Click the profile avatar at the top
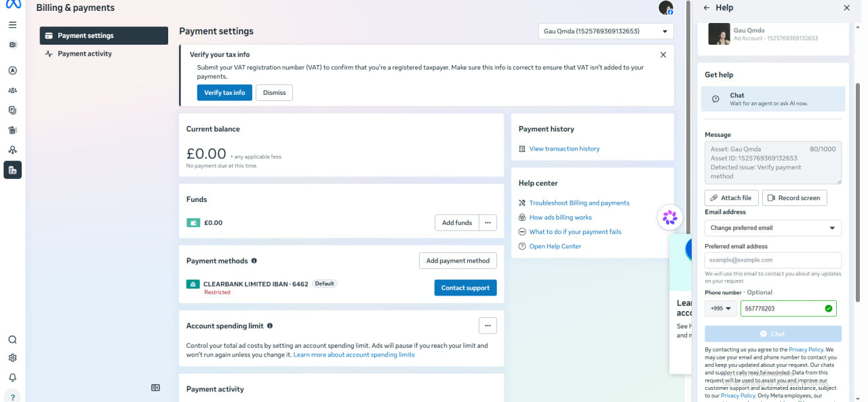The width and height of the screenshot is (868, 402). (x=665, y=8)
